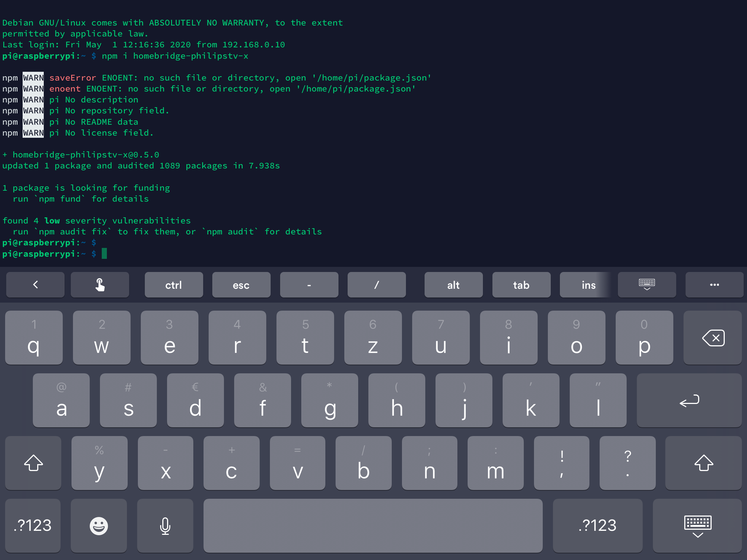747x560 pixels.
Task: Toggle the right shift key
Action: (x=703, y=463)
